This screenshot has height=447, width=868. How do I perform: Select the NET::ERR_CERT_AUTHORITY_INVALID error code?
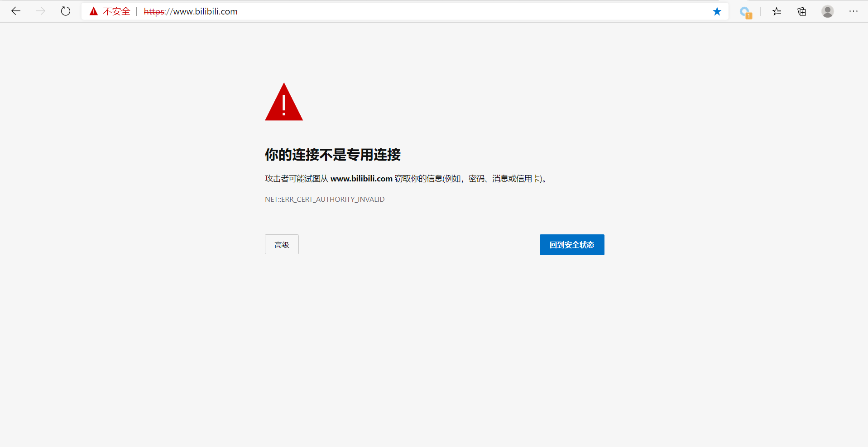click(x=324, y=199)
